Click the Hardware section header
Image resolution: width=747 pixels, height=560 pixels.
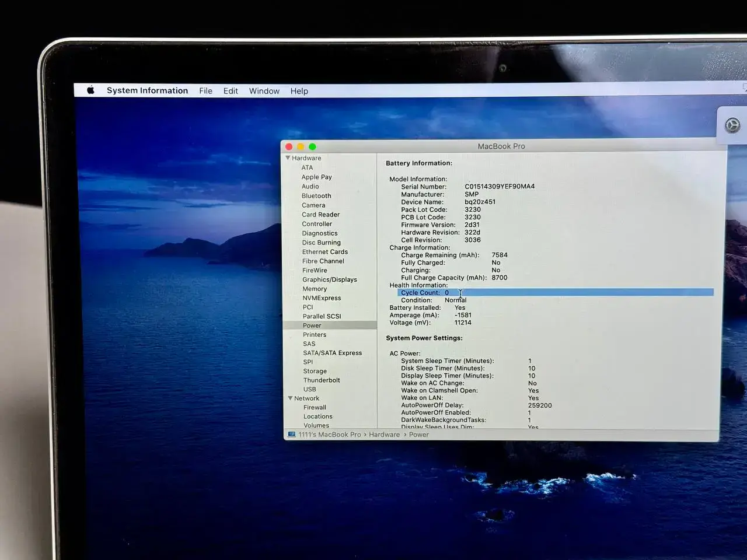pos(306,158)
